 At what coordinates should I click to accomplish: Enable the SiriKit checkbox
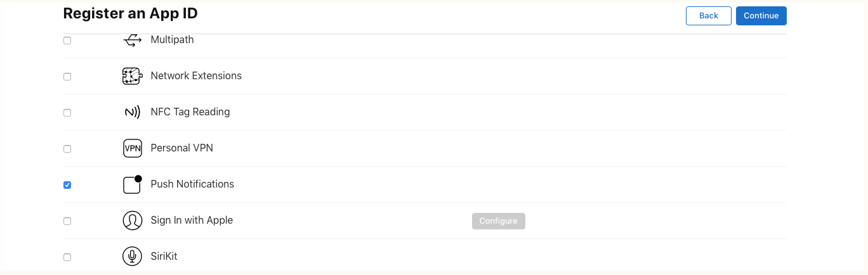pyautogui.click(x=67, y=257)
